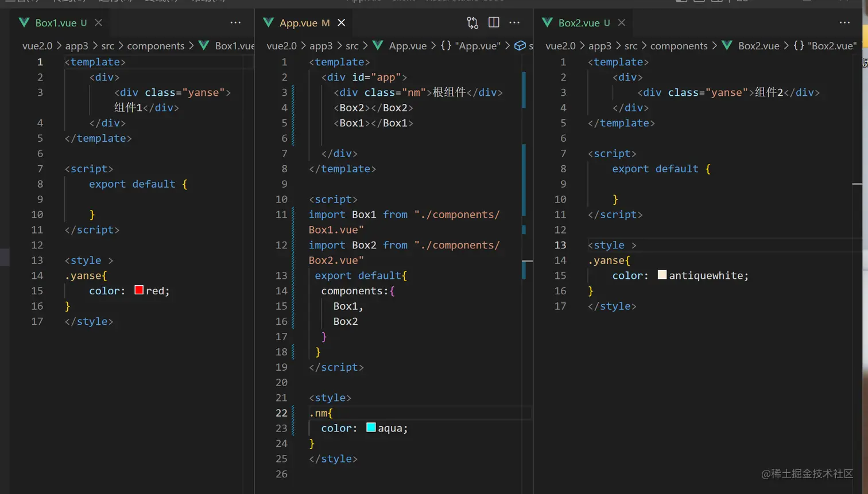Click the {} "App.vue" symbol breadcrumb

tap(471, 46)
